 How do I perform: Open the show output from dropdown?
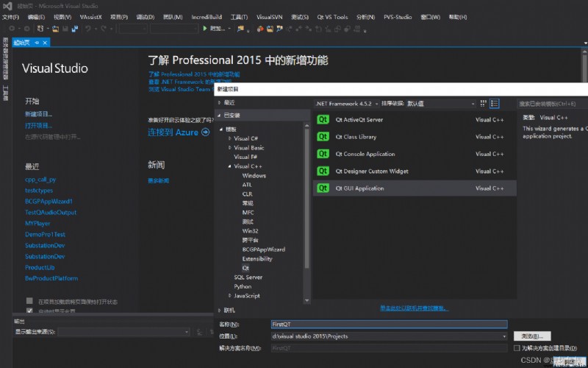(123, 332)
